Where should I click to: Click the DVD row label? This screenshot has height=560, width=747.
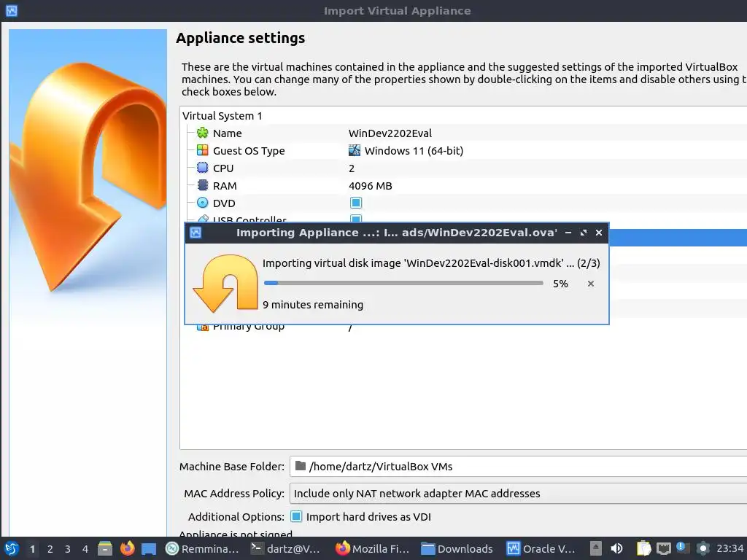(224, 203)
